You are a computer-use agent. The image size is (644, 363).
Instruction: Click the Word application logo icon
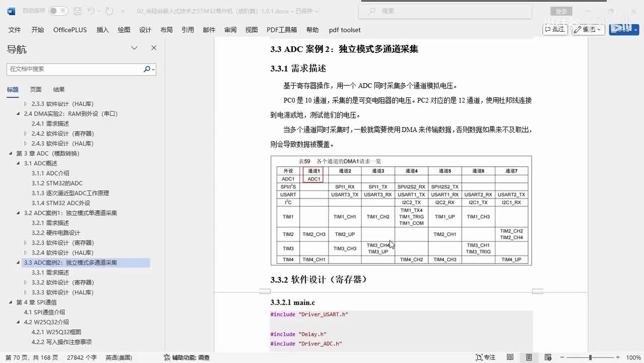tap(11, 11)
